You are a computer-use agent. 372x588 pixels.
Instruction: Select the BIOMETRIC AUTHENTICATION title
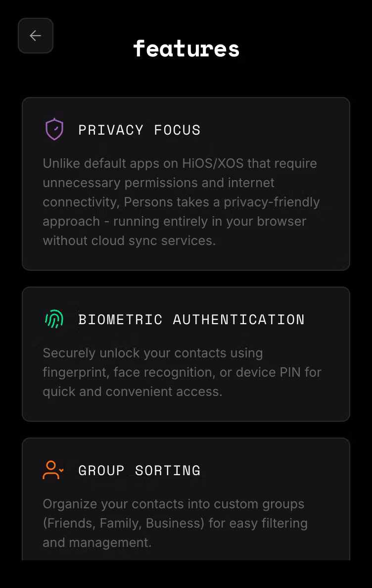[x=191, y=320]
